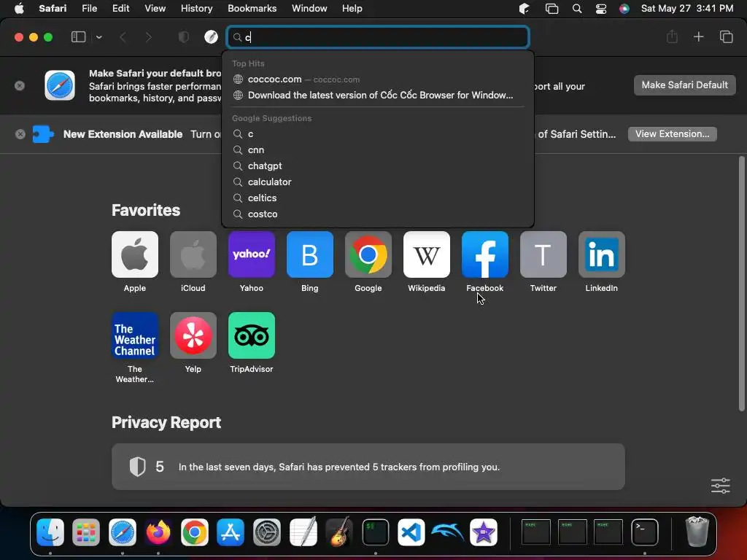Screen dimensions: 747x560
Task: Open Launchpad from the Dock
Action: click(x=86, y=532)
